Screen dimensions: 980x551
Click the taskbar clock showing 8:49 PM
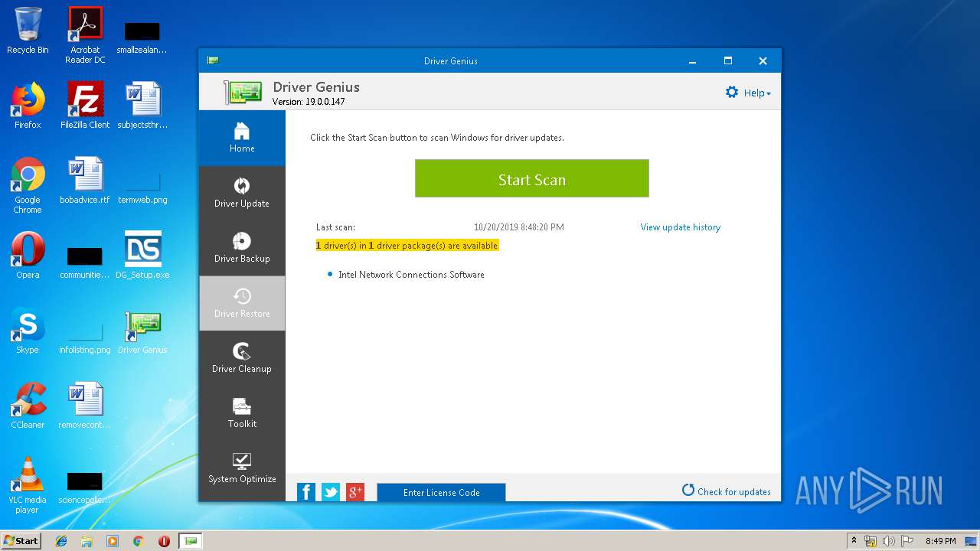pyautogui.click(x=940, y=541)
